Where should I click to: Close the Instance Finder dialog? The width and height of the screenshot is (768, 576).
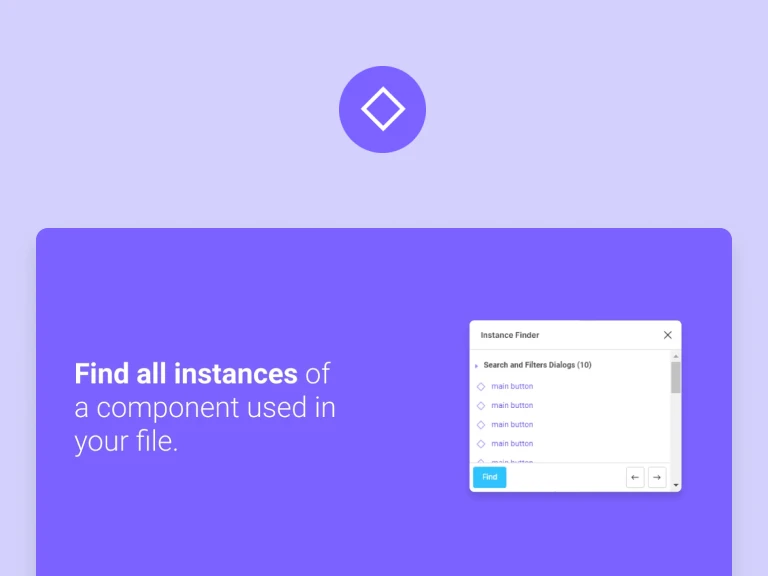point(668,335)
